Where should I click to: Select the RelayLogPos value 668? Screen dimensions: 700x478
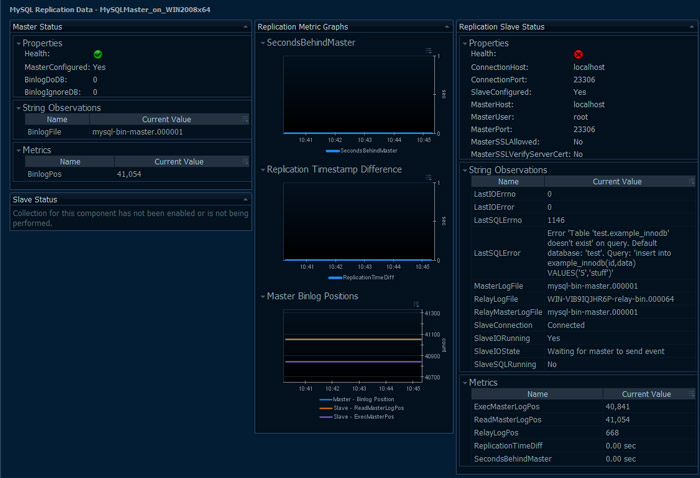pos(612,432)
